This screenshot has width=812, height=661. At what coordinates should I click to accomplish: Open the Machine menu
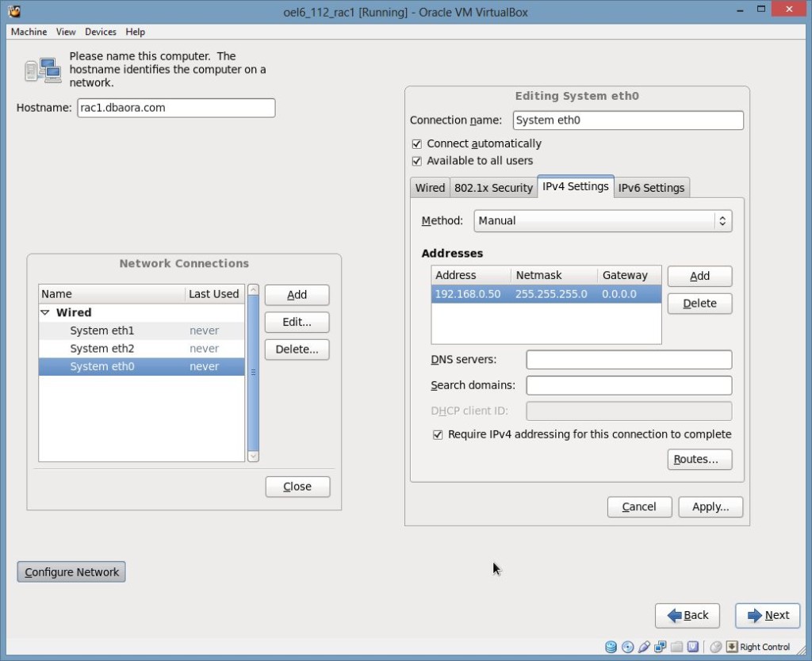[29, 32]
